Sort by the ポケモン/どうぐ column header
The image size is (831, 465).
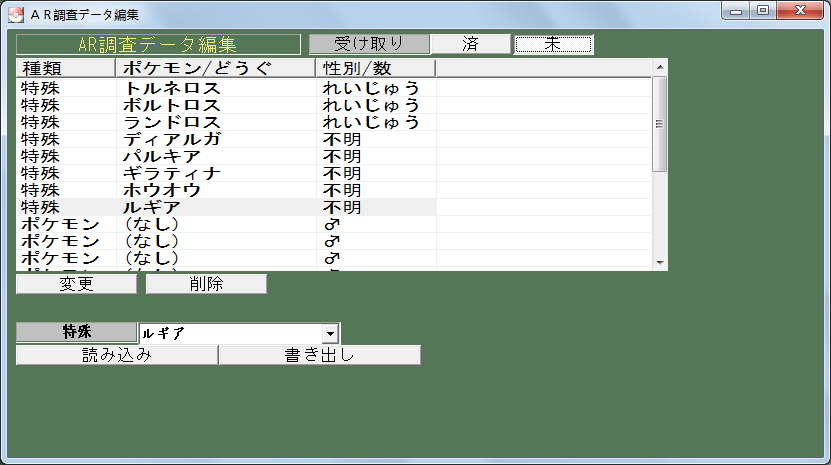(215, 68)
